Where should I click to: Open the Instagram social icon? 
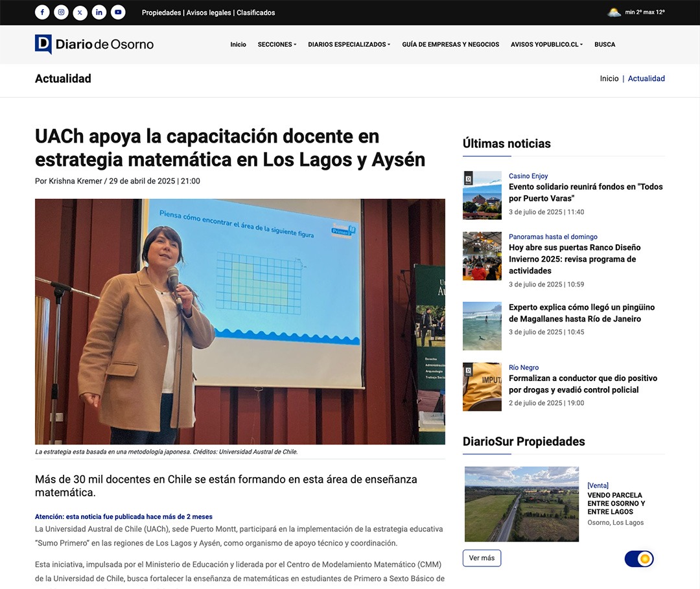(61, 12)
